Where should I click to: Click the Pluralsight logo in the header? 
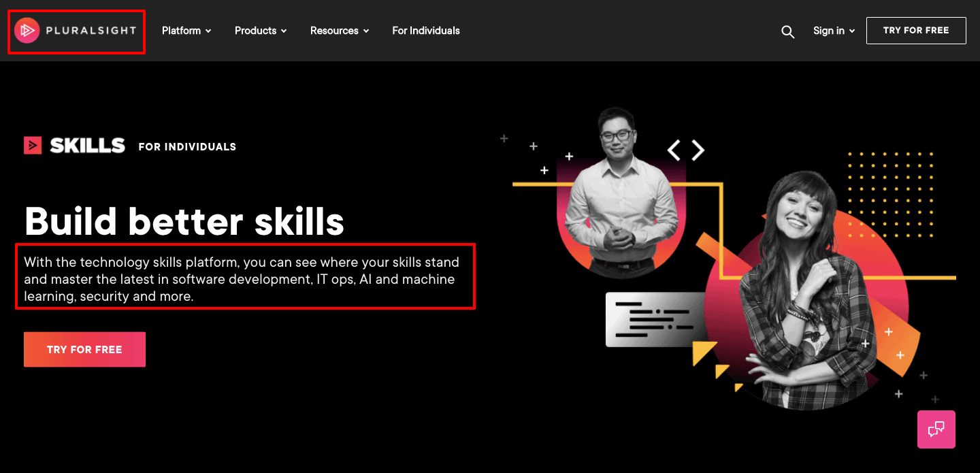pyautogui.click(x=76, y=31)
